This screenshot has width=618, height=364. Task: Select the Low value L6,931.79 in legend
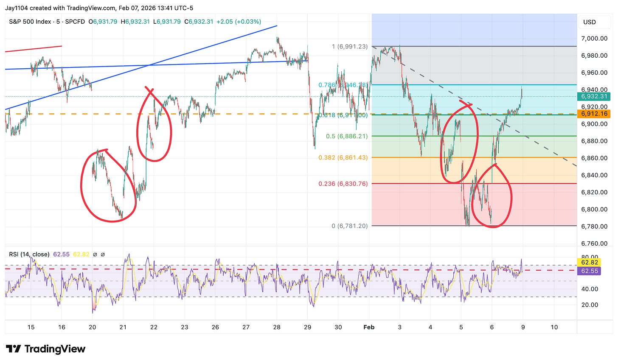(x=168, y=21)
